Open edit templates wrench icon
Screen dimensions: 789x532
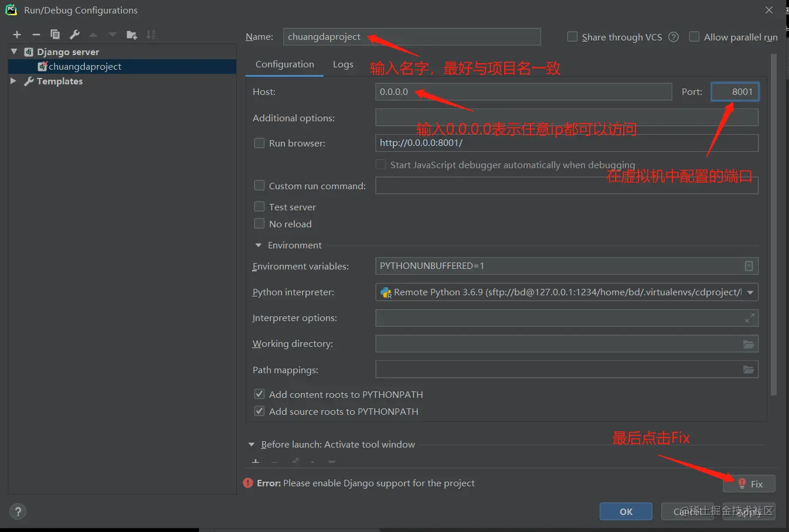[74, 35]
